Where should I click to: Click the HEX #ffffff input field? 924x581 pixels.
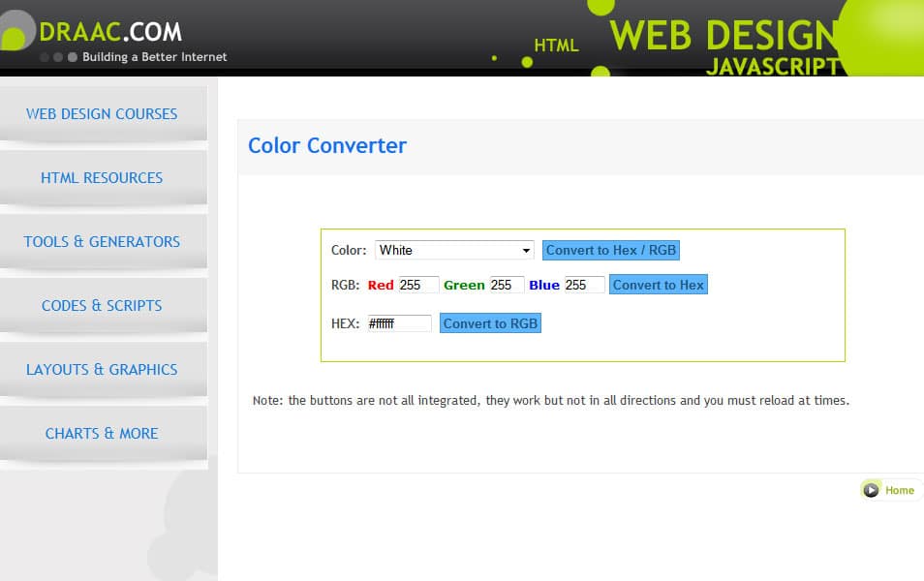pyautogui.click(x=401, y=322)
